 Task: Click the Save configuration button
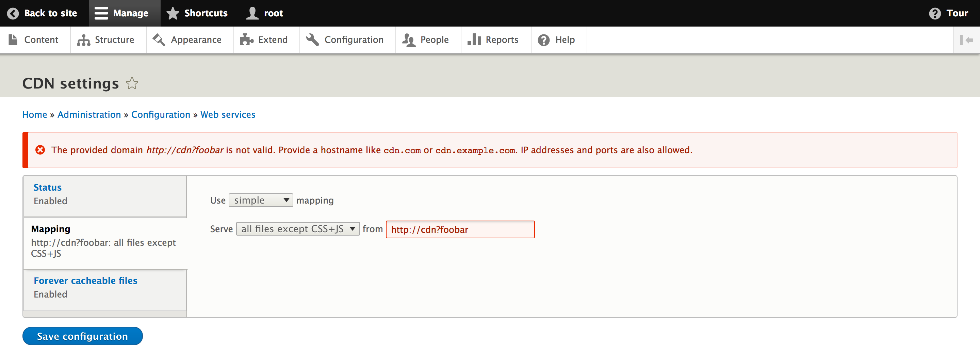pyautogui.click(x=83, y=336)
